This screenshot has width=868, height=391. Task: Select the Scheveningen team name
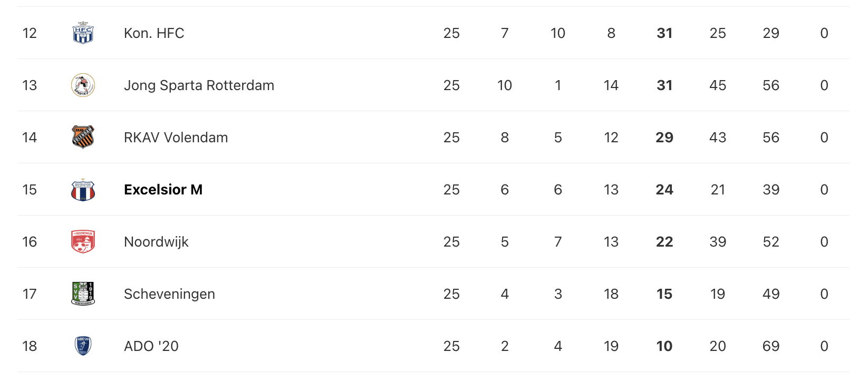pyautogui.click(x=169, y=294)
